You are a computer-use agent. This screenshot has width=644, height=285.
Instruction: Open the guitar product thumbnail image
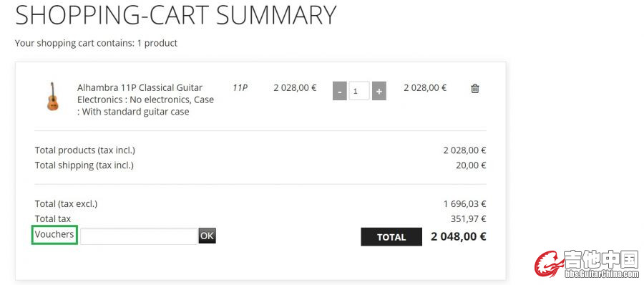[x=52, y=96]
